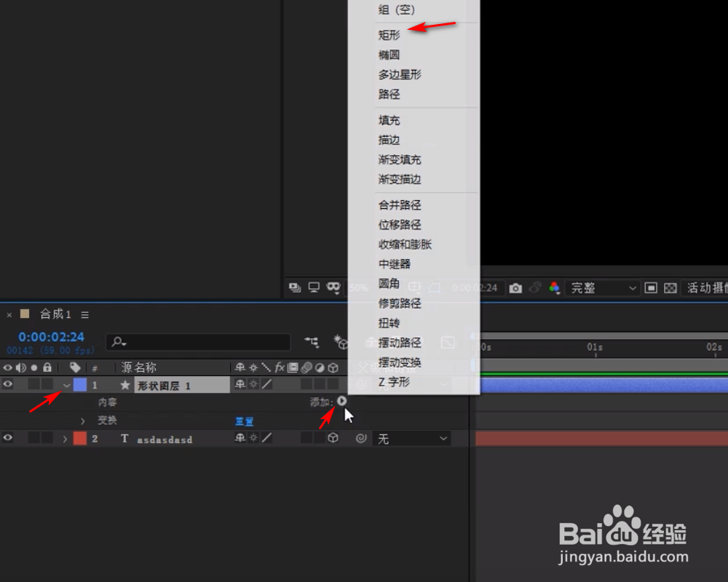Select 圆角 menu item
The image size is (728, 582).
click(x=389, y=284)
